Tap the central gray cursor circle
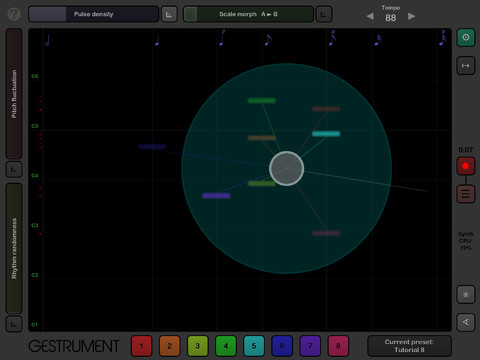The image size is (480, 360). (x=286, y=168)
